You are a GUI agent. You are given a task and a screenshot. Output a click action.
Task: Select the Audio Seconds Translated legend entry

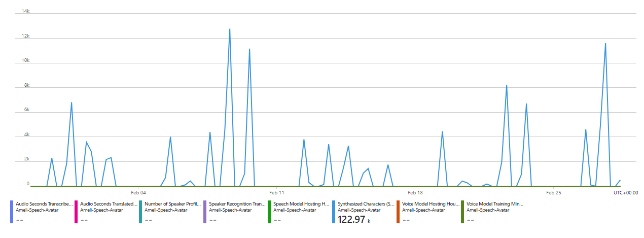pyautogui.click(x=106, y=212)
